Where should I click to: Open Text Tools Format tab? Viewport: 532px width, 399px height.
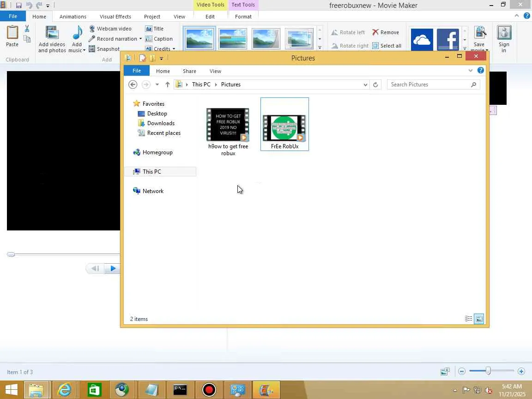pyautogui.click(x=243, y=17)
